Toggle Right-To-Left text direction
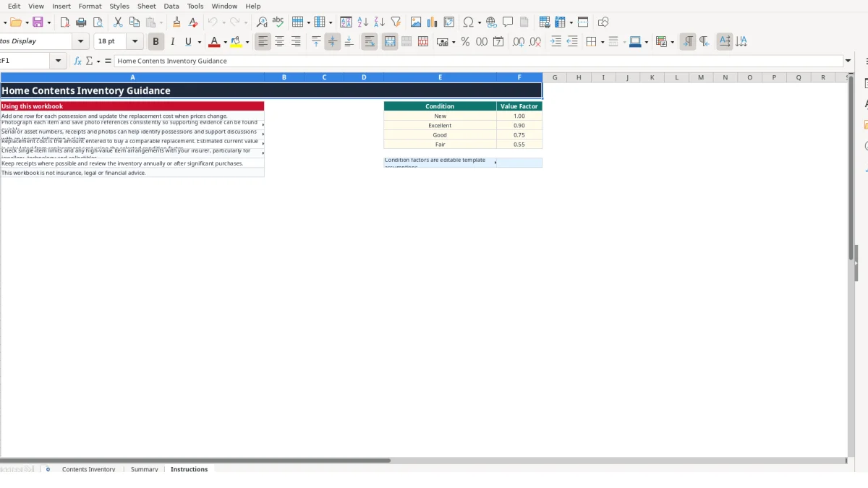This screenshot has width=868, height=488. pos(704,42)
